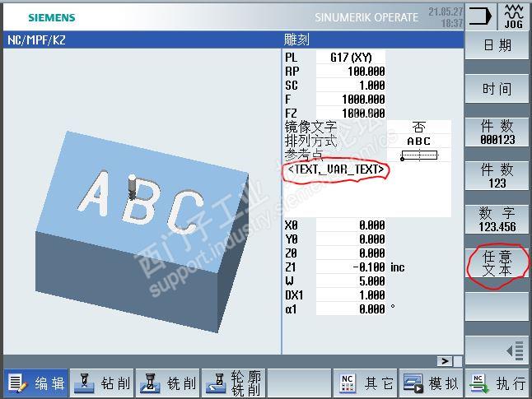The image size is (532, 399).
Task: Click the back softkey with list arrow
Action: [497, 350]
